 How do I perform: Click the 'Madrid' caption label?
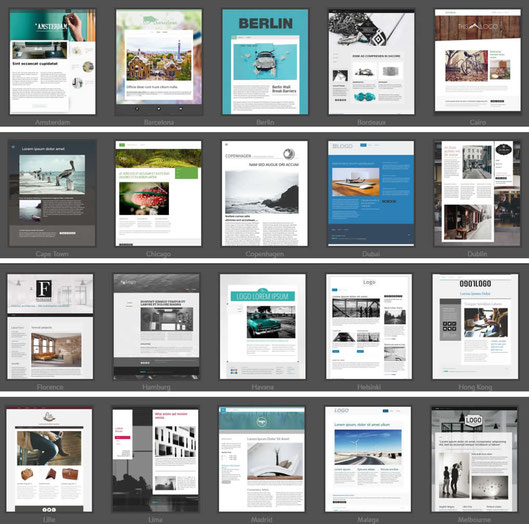262,520
